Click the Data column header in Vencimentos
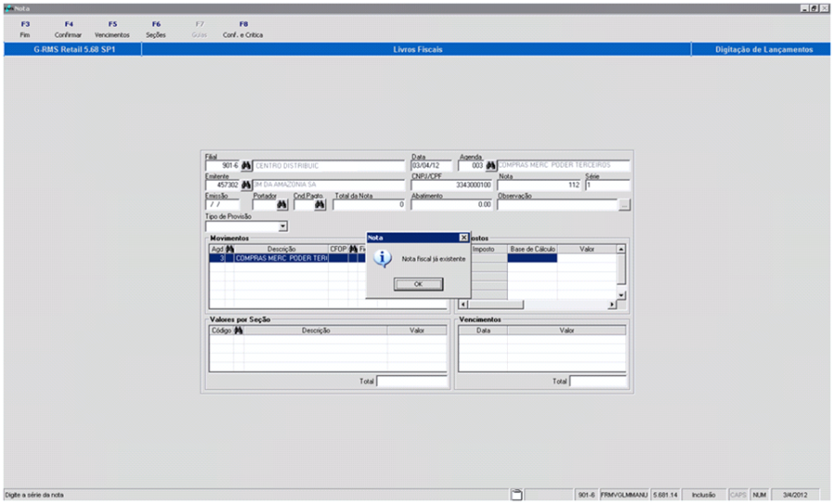This screenshot has width=834, height=504. tap(483, 330)
